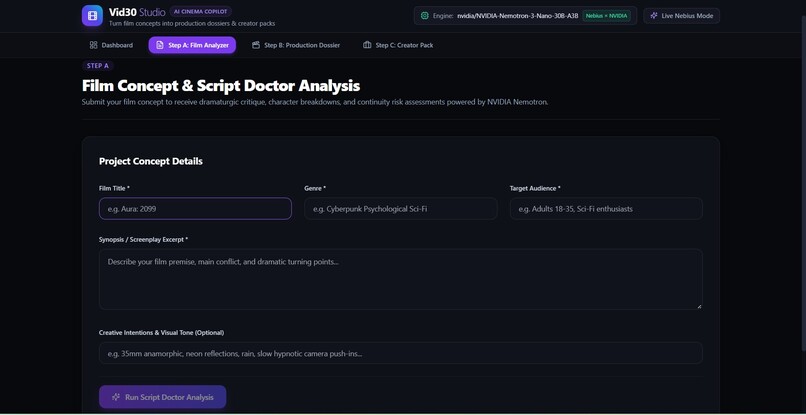Focus the Genre input field
Screen dimensions: 806x415
tap(401, 209)
